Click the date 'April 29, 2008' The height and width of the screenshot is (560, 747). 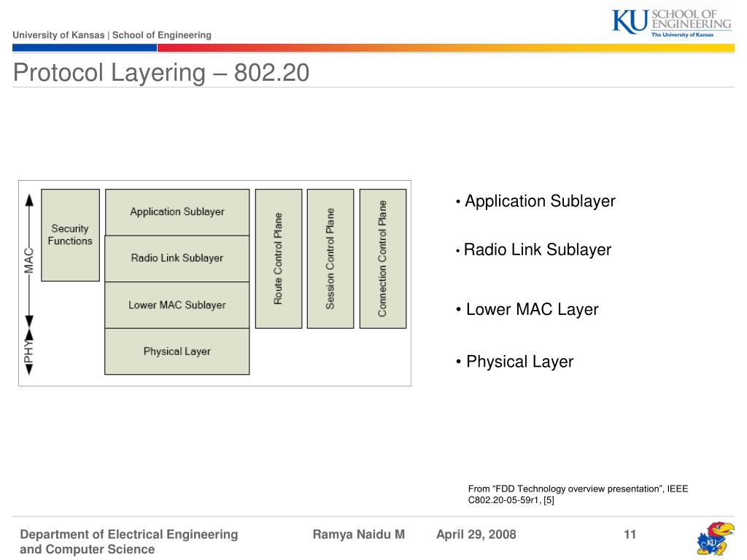pyautogui.click(x=476, y=534)
